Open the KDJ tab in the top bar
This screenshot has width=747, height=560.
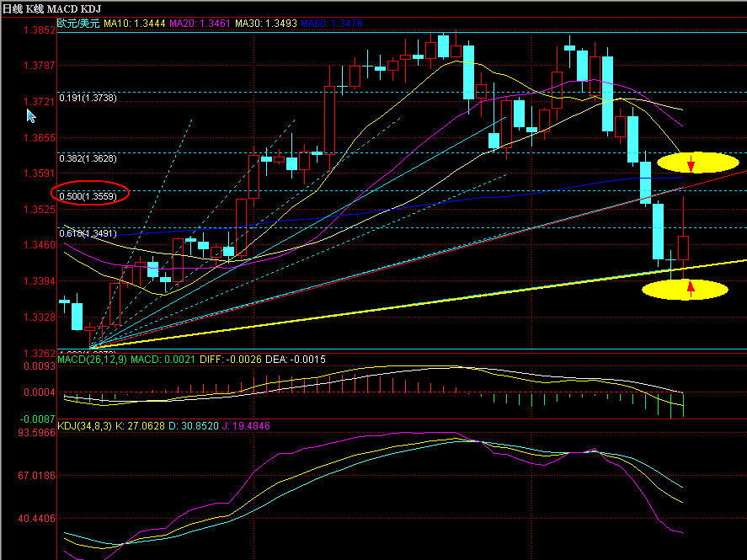[x=92, y=8]
